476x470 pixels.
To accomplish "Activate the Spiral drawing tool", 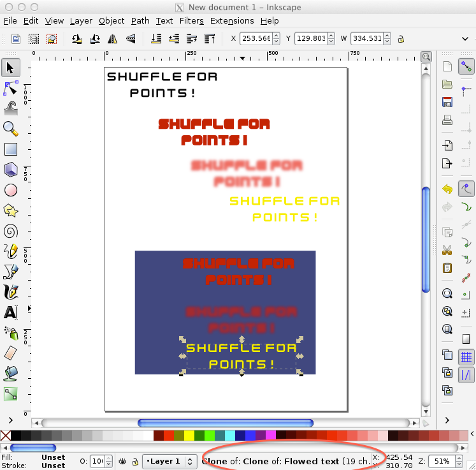I will coord(11,231).
